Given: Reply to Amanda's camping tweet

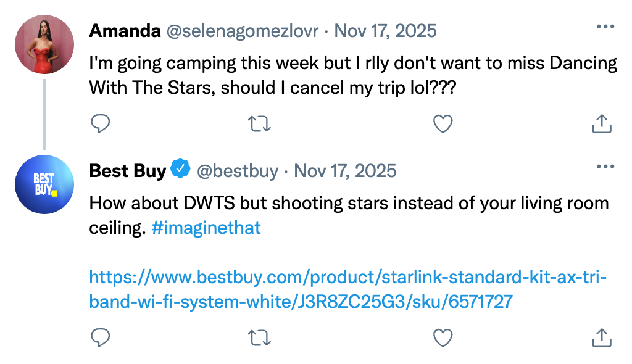Looking at the screenshot, I should click(100, 124).
